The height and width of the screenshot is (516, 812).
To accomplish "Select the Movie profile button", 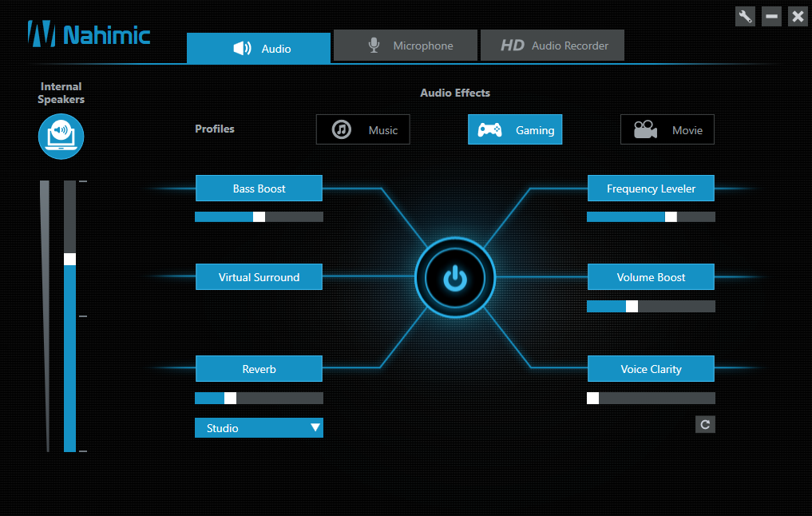I will (x=667, y=129).
